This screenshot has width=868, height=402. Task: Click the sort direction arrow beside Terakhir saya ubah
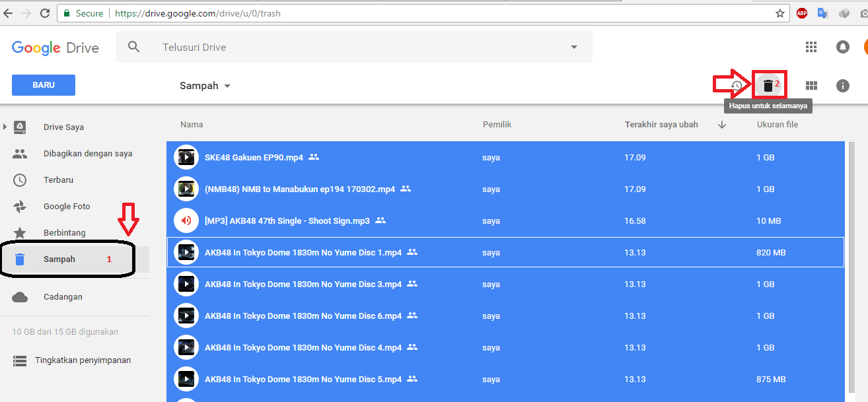[x=722, y=125]
